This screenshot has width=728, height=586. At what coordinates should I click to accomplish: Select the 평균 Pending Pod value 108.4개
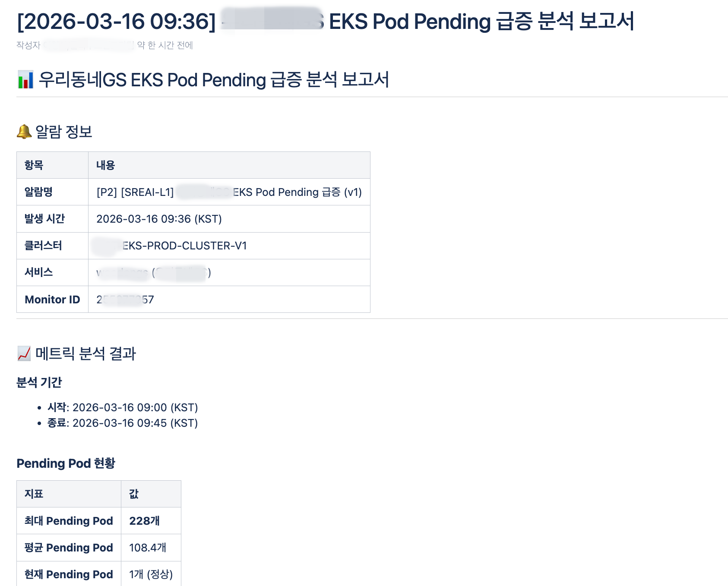148,548
